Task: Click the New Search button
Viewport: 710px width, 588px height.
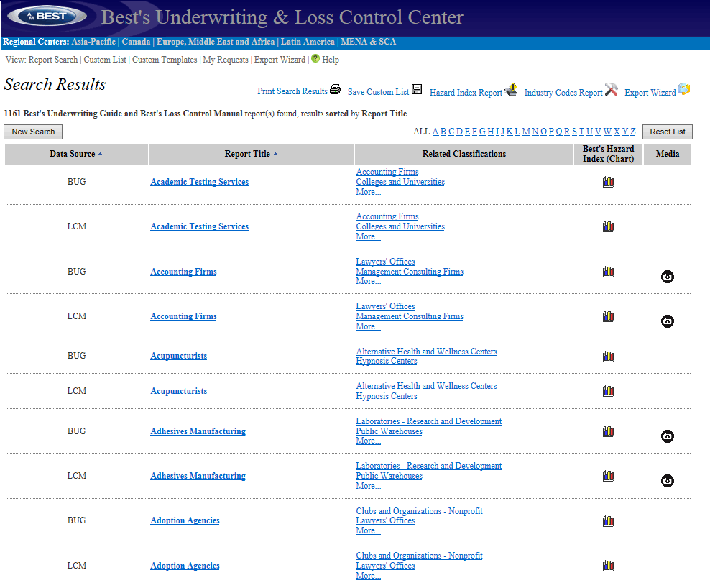Action: (33, 132)
